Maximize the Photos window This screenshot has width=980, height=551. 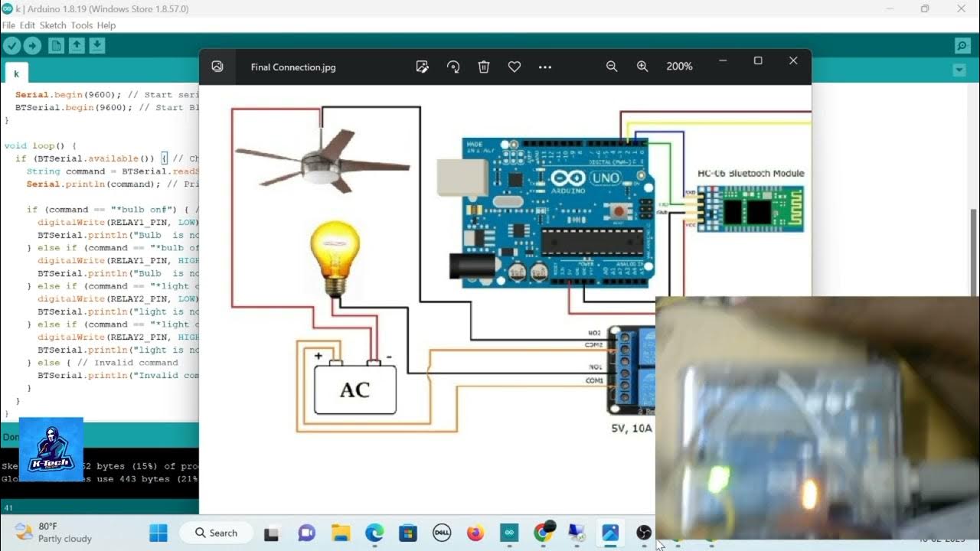click(x=758, y=60)
